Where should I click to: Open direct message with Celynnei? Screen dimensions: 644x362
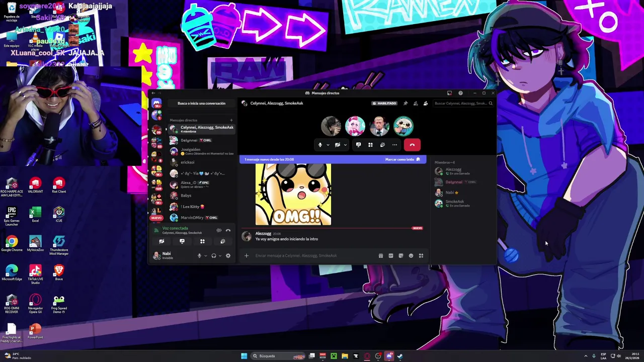(201, 140)
